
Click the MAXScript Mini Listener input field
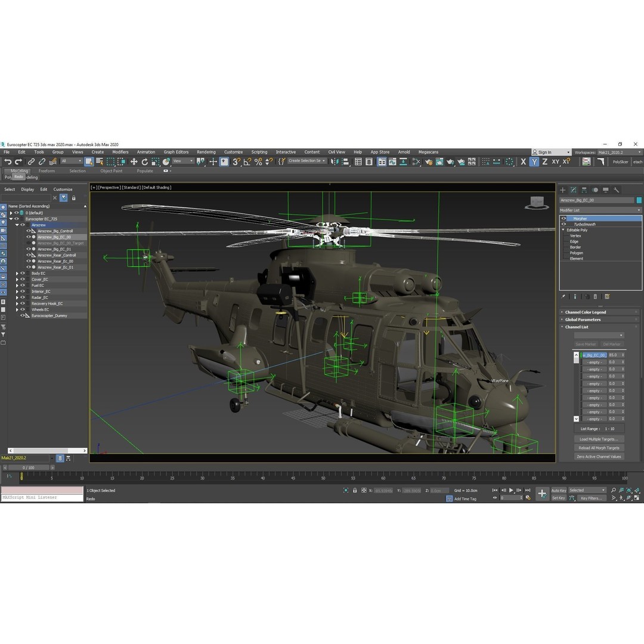pyautogui.click(x=42, y=497)
